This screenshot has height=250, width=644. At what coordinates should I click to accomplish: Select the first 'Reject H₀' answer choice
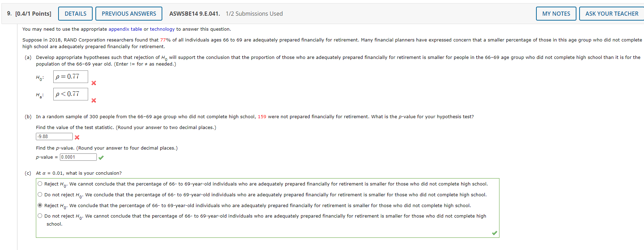40,183
